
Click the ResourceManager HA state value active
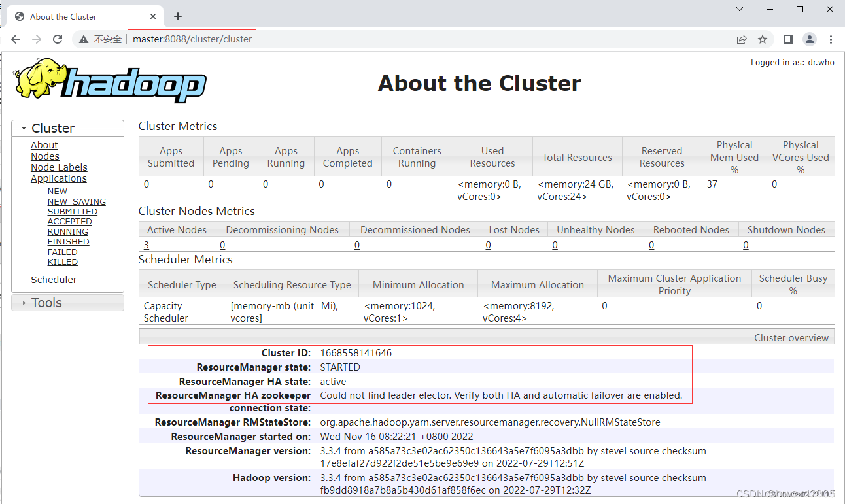(333, 382)
